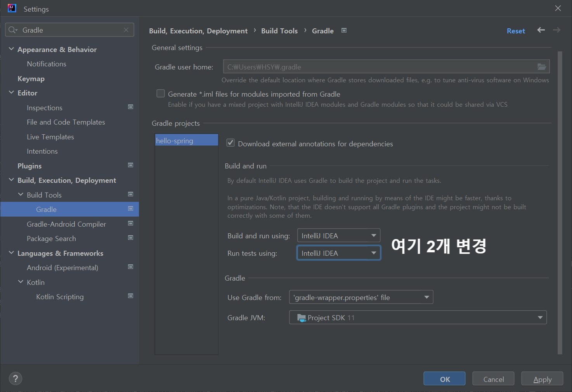Image resolution: width=572 pixels, height=392 pixels.
Task: Open Keymap settings page
Action: click(31, 79)
